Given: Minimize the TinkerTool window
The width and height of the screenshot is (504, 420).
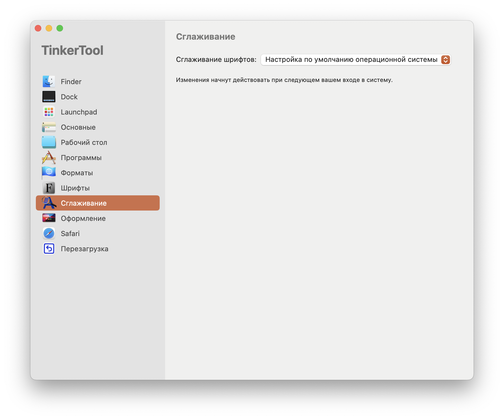Looking at the screenshot, I should pyautogui.click(x=49, y=28).
